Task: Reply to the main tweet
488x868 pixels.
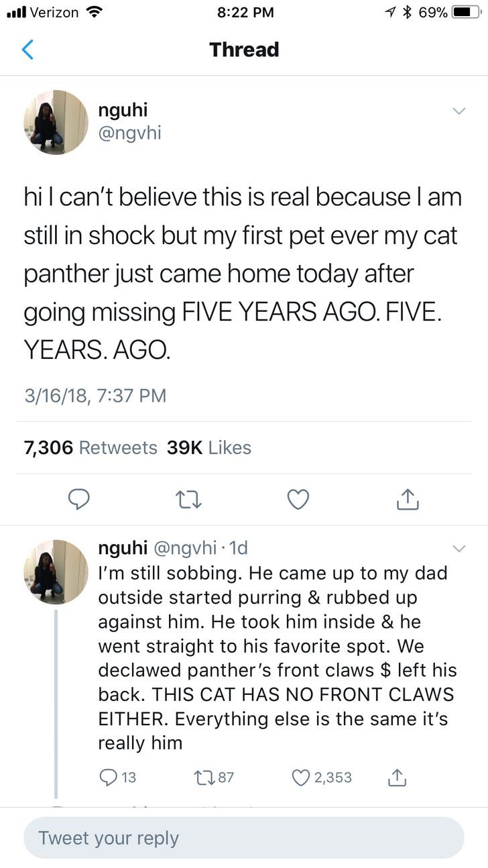Action: click(80, 499)
